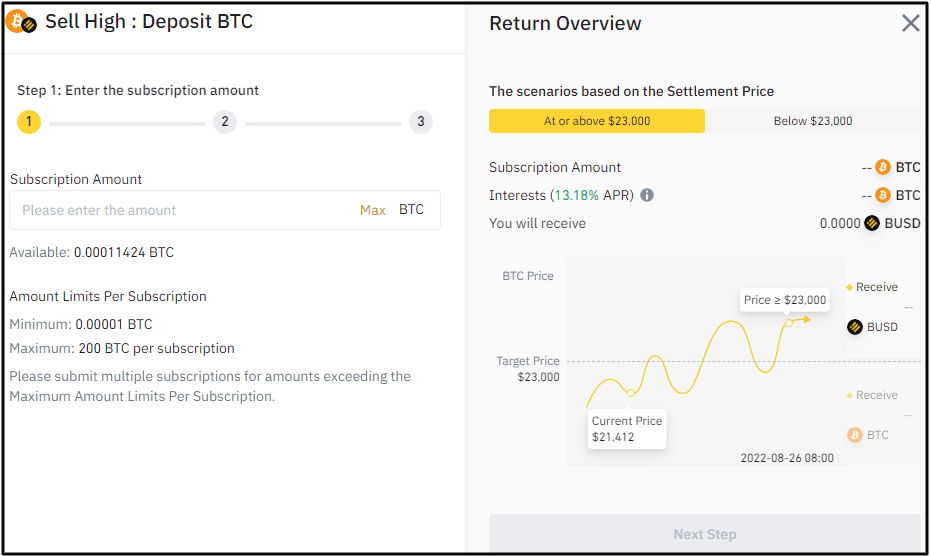Select the 'At or above $23,000' scenario tab
Image resolution: width=931 pixels, height=556 pixels.
[x=597, y=121]
